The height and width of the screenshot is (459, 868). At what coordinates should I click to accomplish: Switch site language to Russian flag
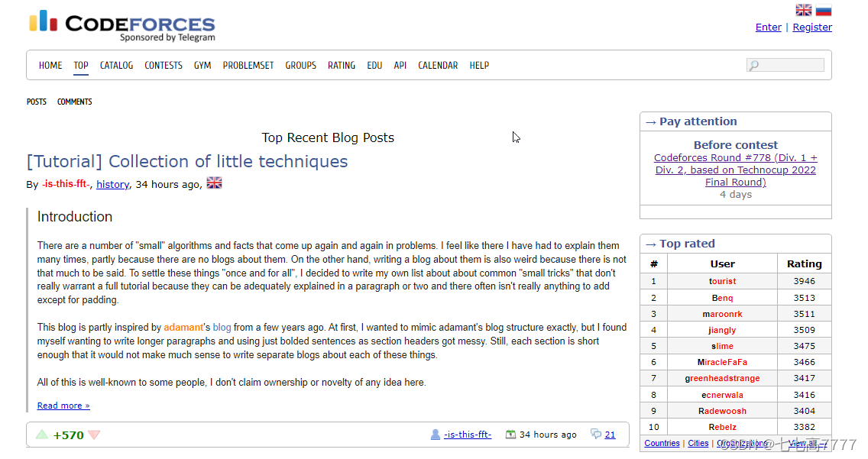coord(824,10)
